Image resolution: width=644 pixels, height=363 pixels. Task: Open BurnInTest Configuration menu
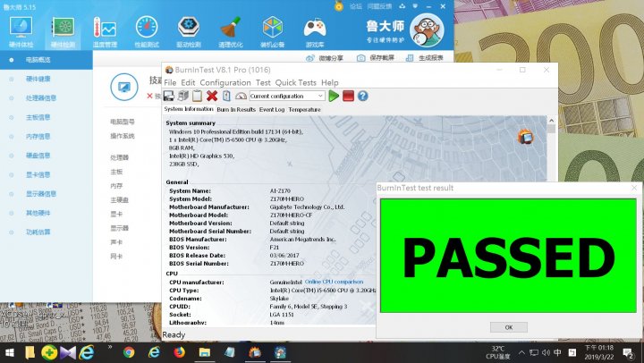click(x=225, y=82)
